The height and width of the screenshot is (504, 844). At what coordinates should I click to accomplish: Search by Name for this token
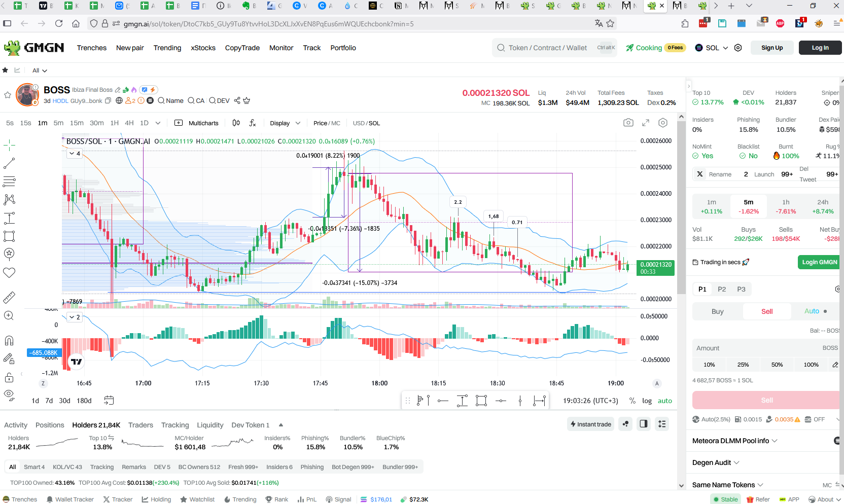coord(170,100)
